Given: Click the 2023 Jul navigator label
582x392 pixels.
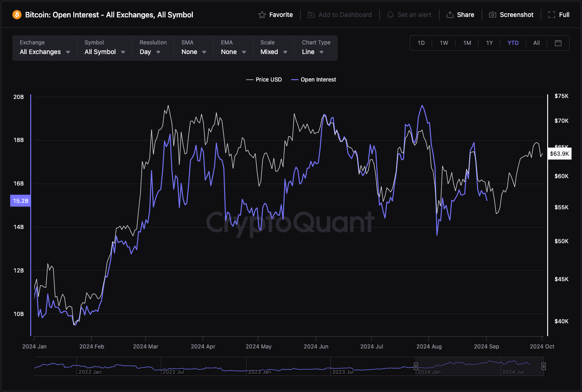Looking at the screenshot, I should [343, 372].
